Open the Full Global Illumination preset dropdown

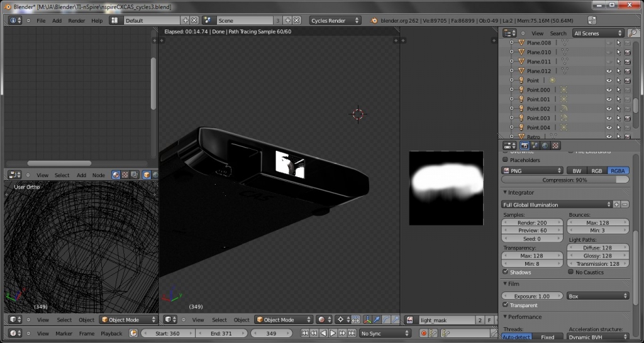click(557, 204)
